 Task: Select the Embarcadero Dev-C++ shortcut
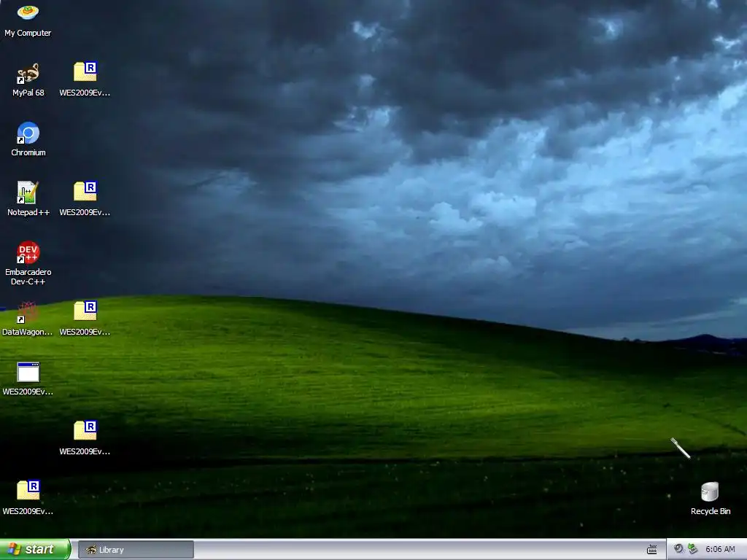click(28, 263)
